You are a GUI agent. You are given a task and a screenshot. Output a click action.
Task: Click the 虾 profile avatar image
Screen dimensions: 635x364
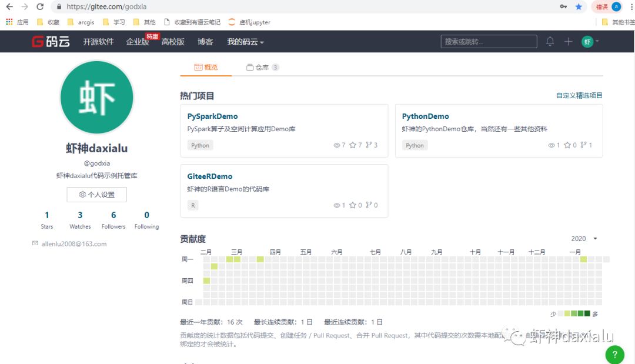click(x=97, y=97)
